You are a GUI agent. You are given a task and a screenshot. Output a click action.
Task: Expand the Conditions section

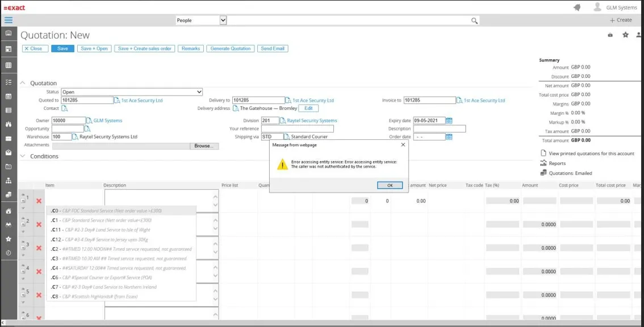tap(23, 156)
